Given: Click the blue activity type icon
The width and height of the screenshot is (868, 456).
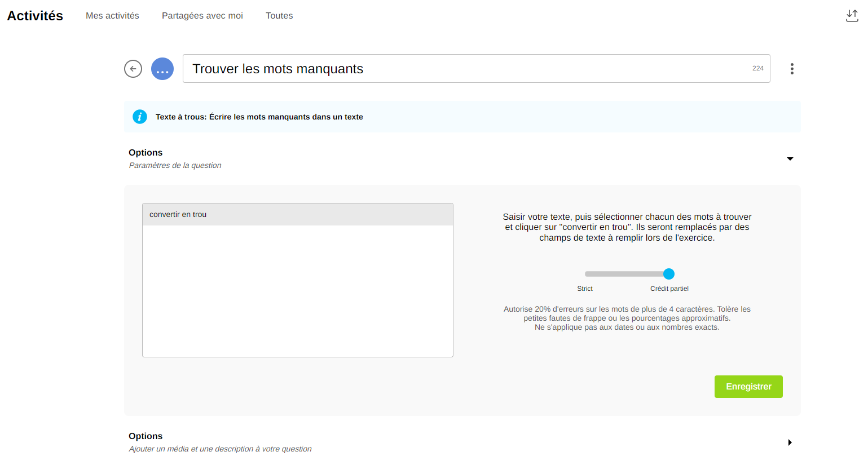Looking at the screenshot, I should (162, 69).
